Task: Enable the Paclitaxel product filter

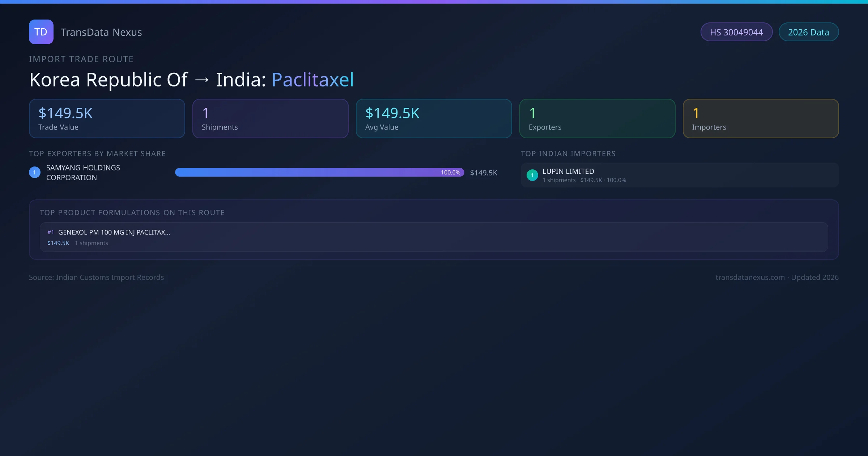Action: [312, 80]
